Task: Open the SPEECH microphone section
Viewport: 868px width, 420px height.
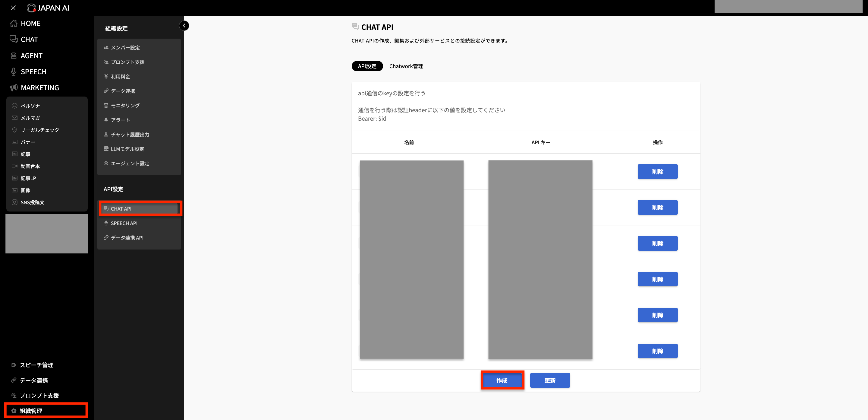Action: pos(14,72)
